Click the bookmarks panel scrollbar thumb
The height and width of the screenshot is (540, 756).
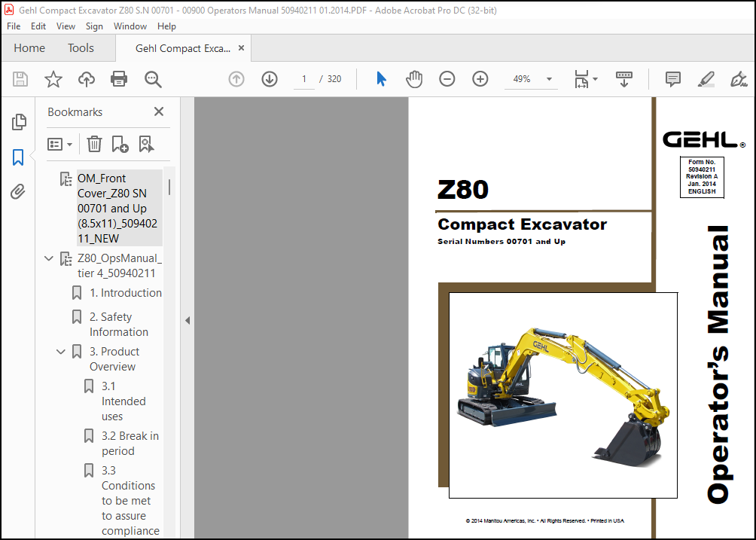pos(169,187)
